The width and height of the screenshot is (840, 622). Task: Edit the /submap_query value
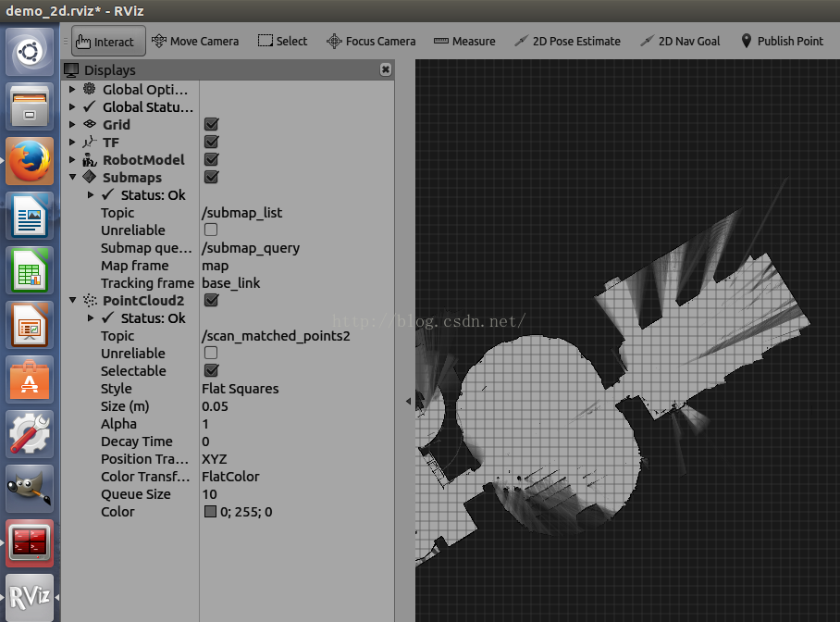click(297, 248)
